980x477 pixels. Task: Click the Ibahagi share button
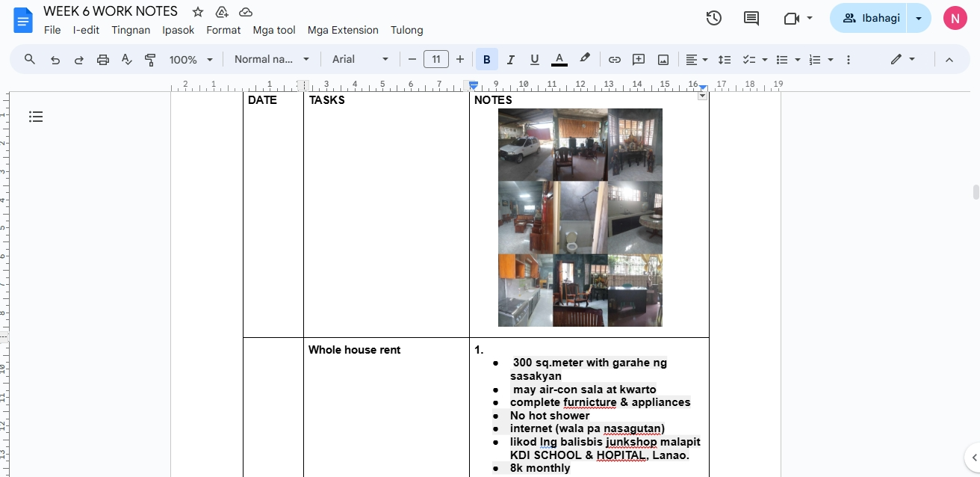(869, 18)
